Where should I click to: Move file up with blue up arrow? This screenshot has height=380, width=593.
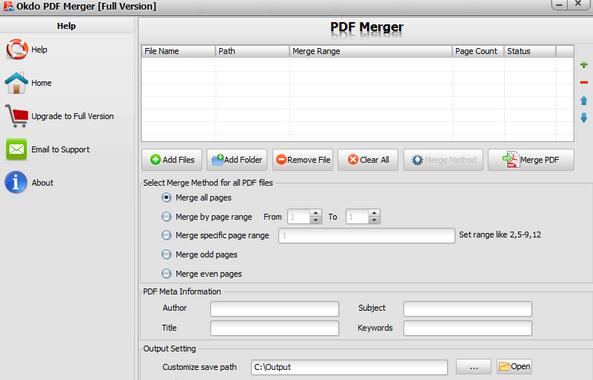584,101
